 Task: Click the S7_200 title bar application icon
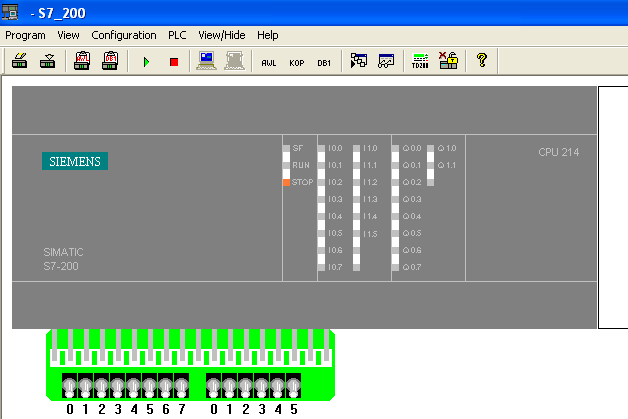(x=10, y=12)
